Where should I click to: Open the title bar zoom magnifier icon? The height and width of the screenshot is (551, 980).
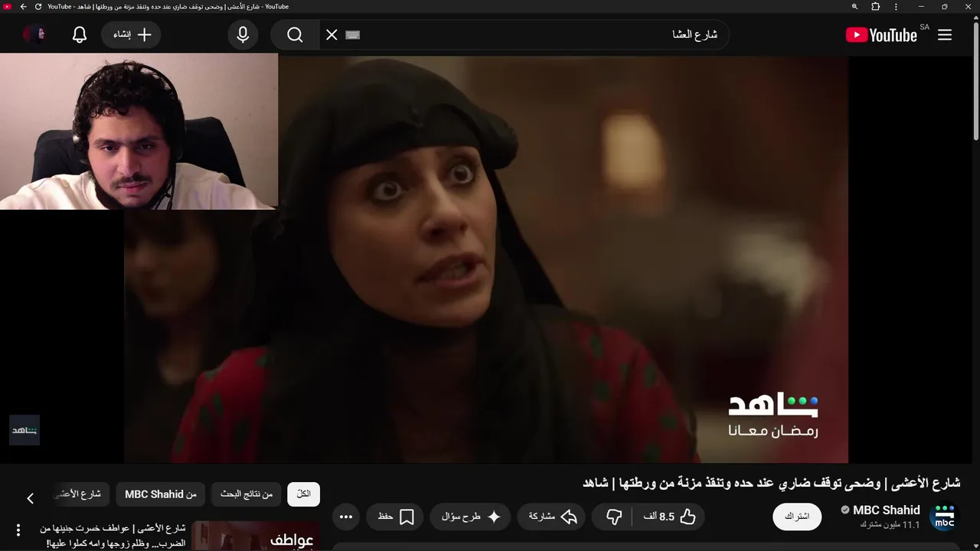[854, 7]
